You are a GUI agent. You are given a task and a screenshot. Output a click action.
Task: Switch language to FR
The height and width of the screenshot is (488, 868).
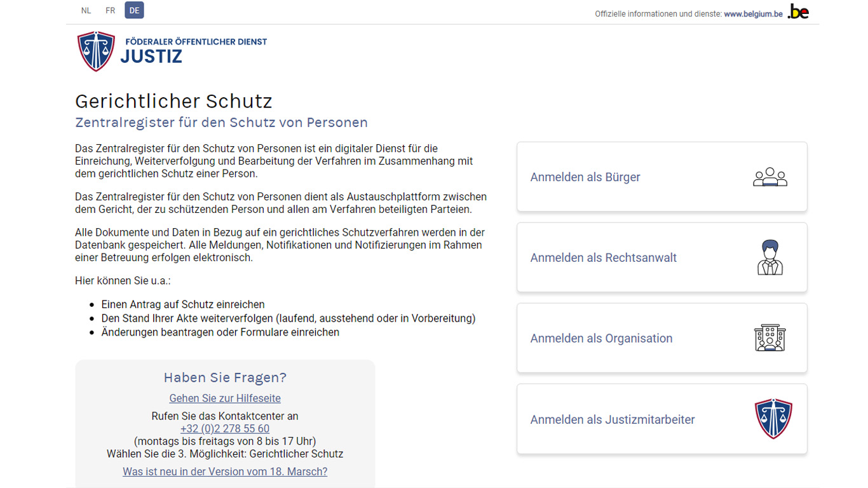111,11
